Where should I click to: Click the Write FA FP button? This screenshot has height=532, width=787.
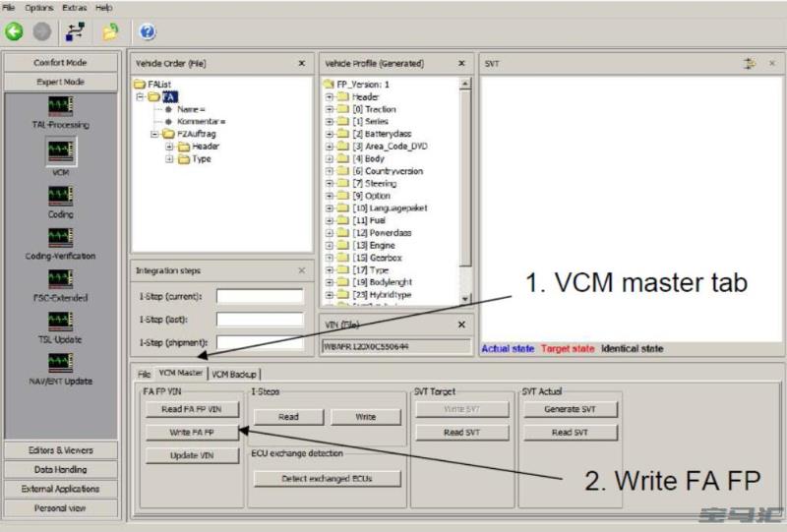192,432
